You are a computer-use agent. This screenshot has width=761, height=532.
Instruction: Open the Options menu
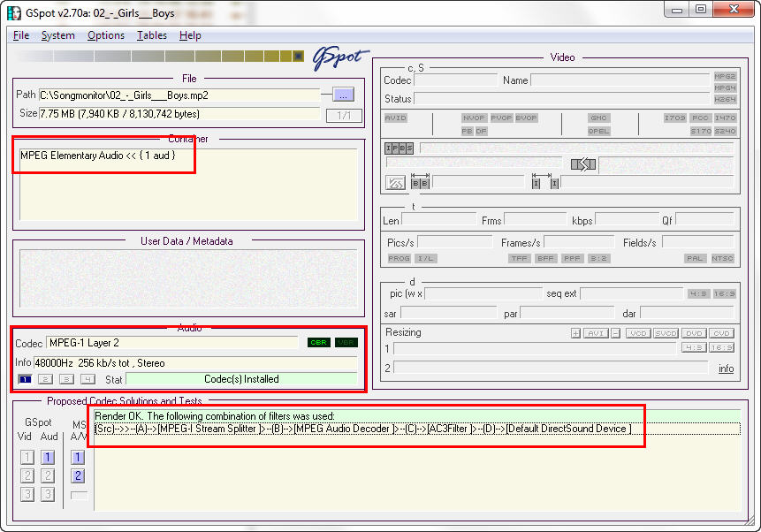(106, 35)
